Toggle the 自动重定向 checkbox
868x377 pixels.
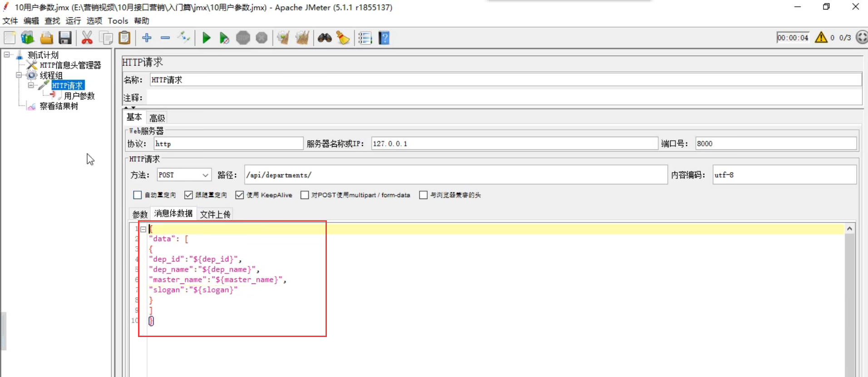point(137,195)
